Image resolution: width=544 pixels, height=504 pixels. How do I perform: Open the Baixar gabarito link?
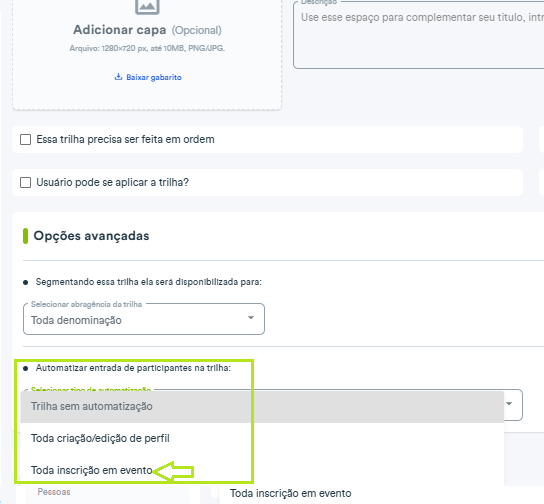coord(154,77)
